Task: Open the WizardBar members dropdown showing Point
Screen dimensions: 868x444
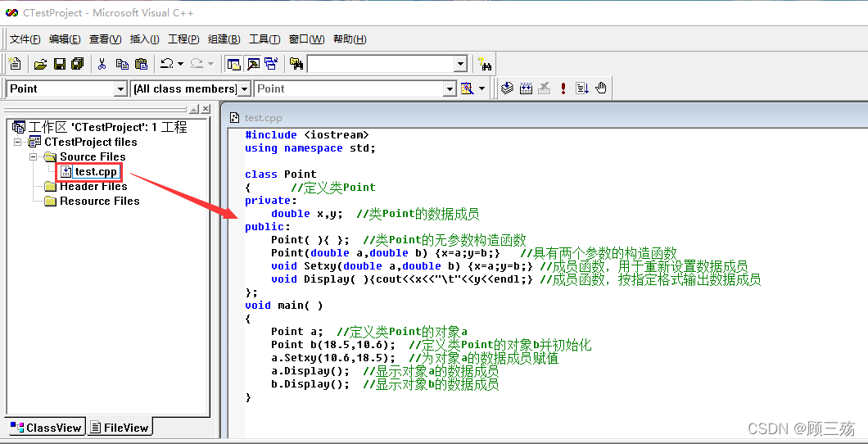Action: tap(450, 88)
